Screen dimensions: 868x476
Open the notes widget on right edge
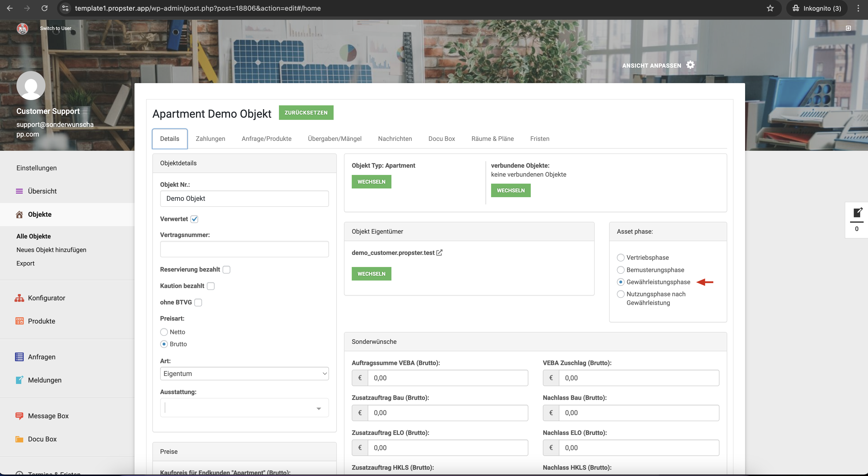pos(857,213)
